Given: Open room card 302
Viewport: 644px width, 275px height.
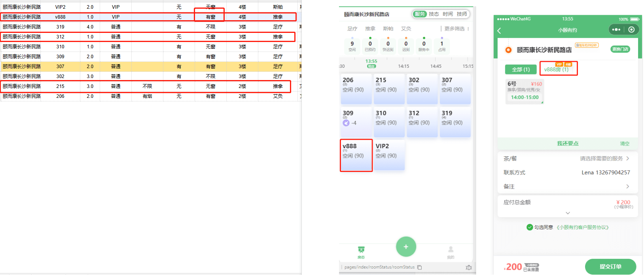Looking at the screenshot, I should point(422,89).
